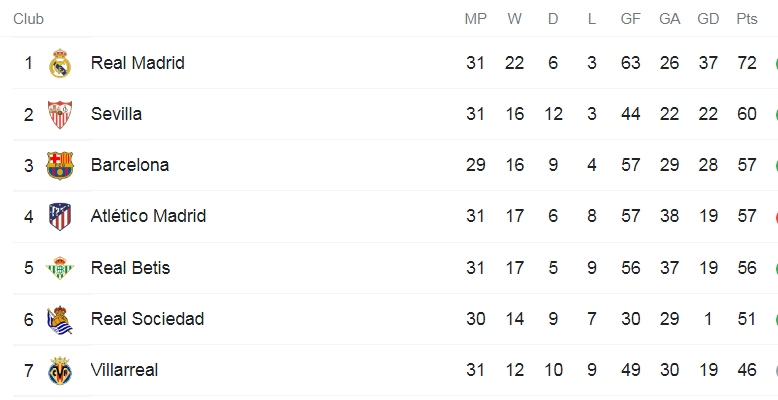
Task: Open Real Sociedad team name
Action: [147, 319]
